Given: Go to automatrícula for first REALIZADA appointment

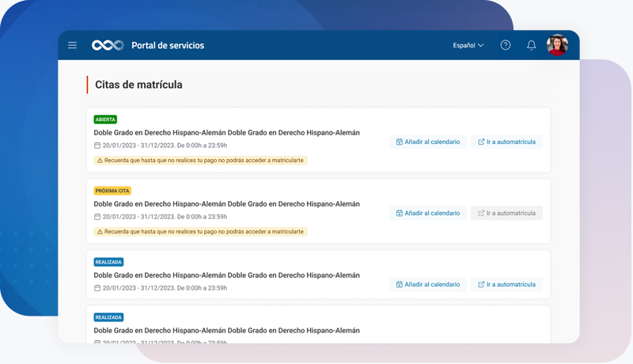Looking at the screenshot, I should tap(506, 284).
